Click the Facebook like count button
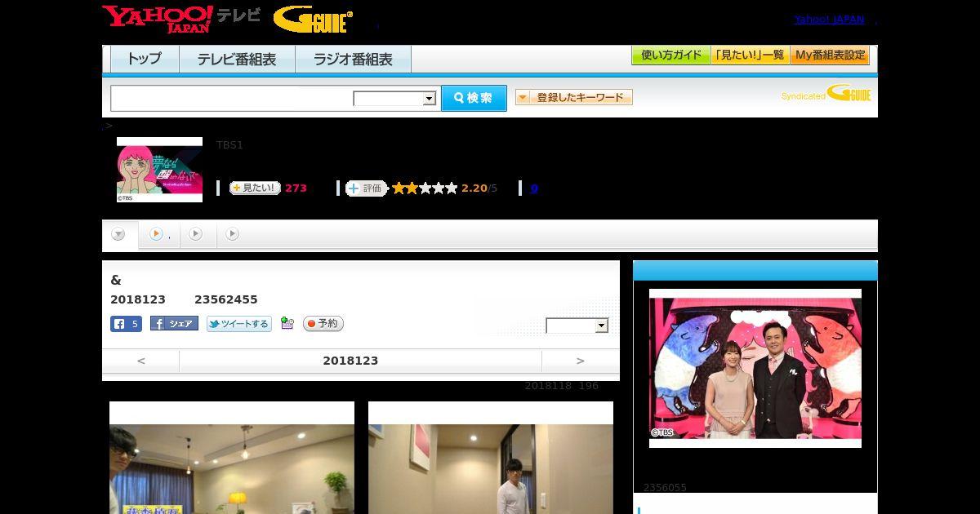The width and height of the screenshot is (980, 514). tap(126, 324)
